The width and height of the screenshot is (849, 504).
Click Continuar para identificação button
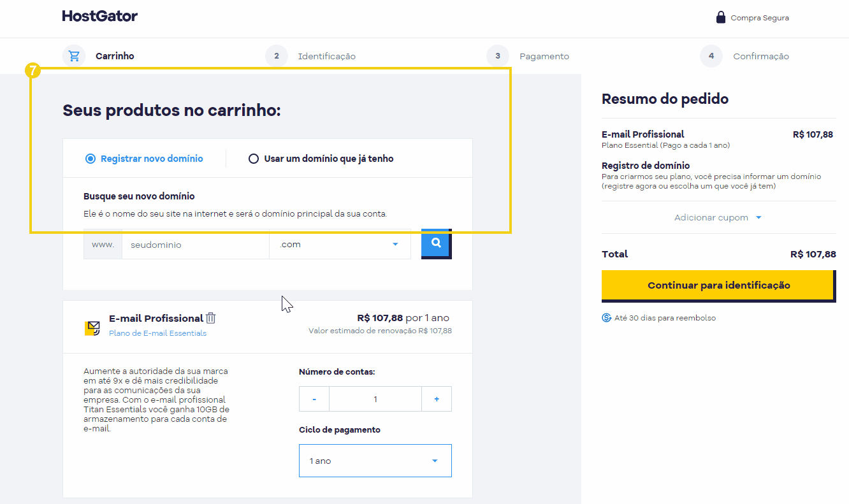718,285
